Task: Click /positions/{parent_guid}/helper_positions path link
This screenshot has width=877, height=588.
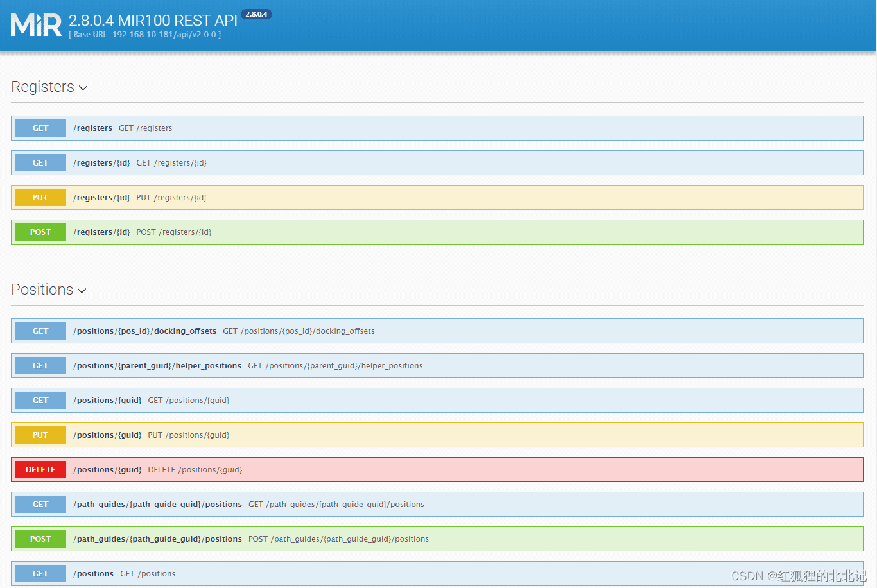Action: pos(157,366)
